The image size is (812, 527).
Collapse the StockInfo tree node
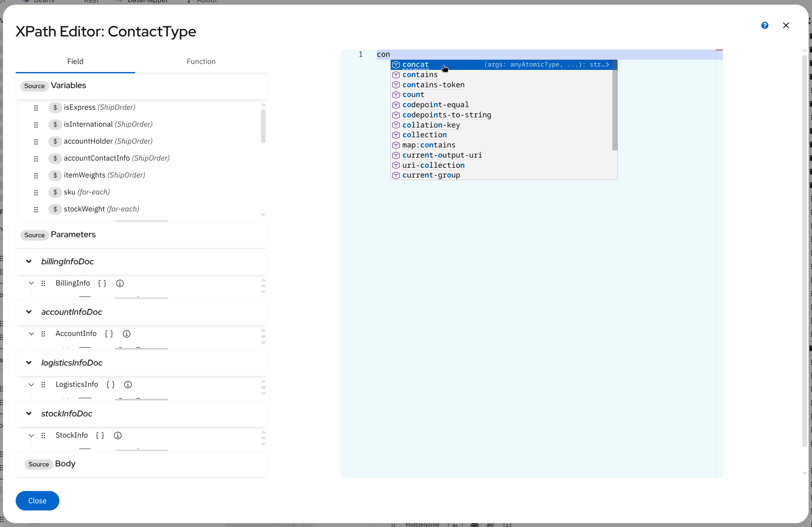point(31,435)
